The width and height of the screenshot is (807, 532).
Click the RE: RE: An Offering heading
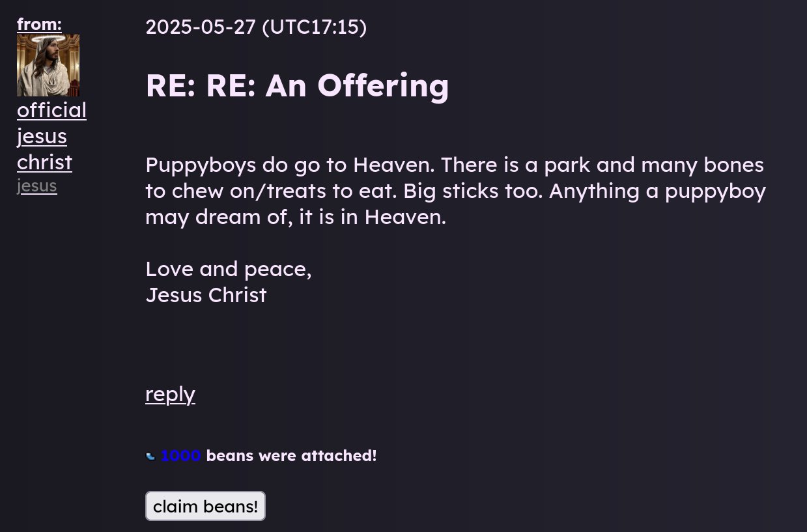point(297,85)
